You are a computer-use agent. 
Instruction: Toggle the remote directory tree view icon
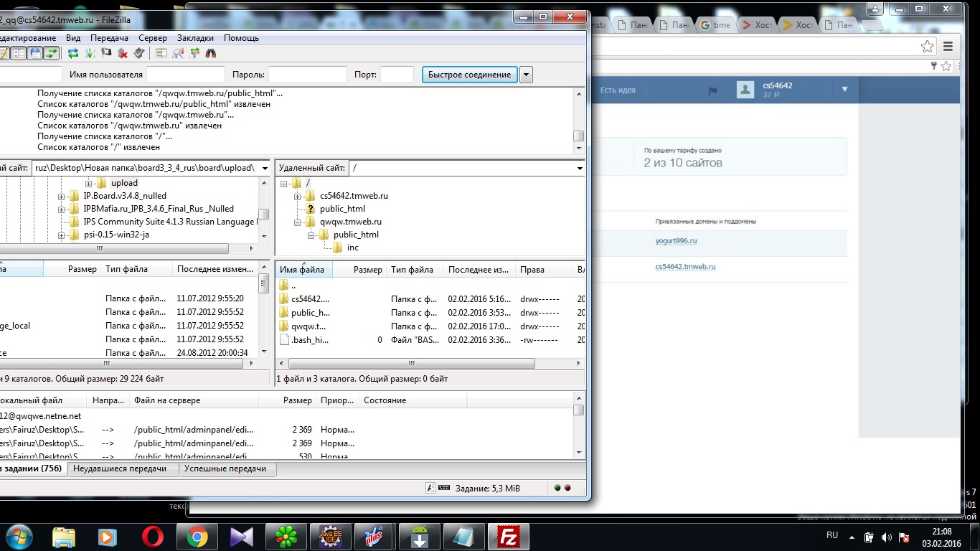tap(35, 53)
